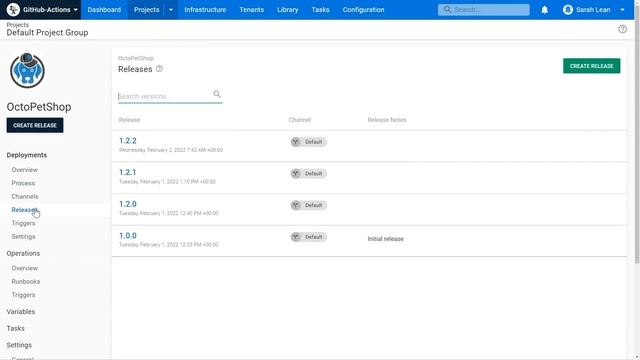The height and width of the screenshot is (360, 640).
Task: Open the Projects menu item
Action: click(x=147, y=9)
